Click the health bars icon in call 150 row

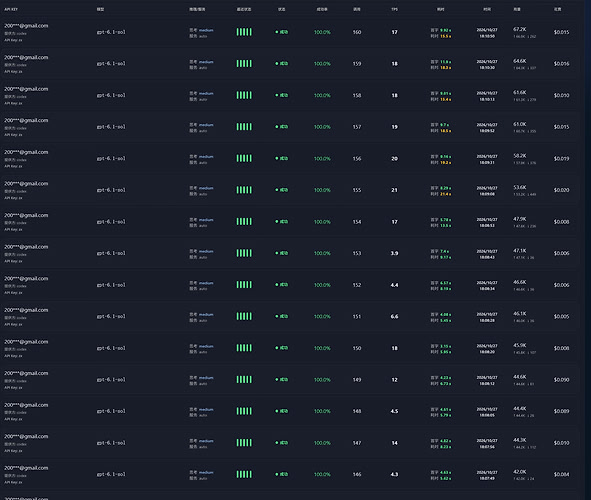coord(244,348)
